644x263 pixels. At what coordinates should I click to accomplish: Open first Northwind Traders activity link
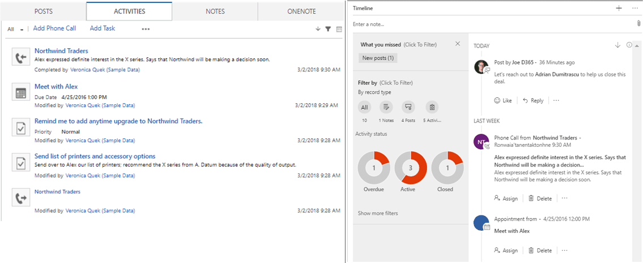point(61,51)
